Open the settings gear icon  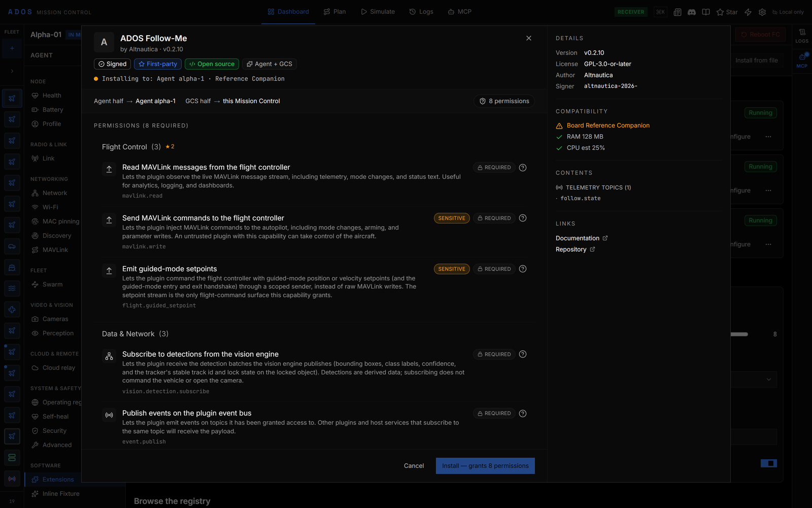(x=762, y=12)
